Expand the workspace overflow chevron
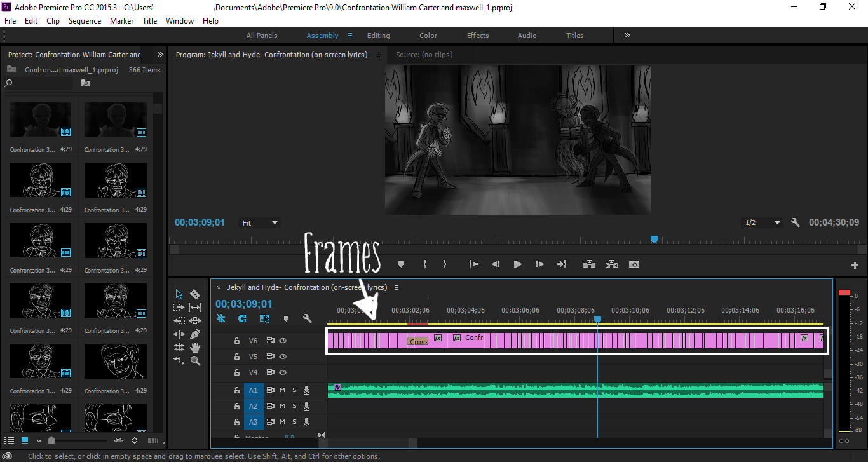This screenshot has width=868, height=462. [x=627, y=36]
